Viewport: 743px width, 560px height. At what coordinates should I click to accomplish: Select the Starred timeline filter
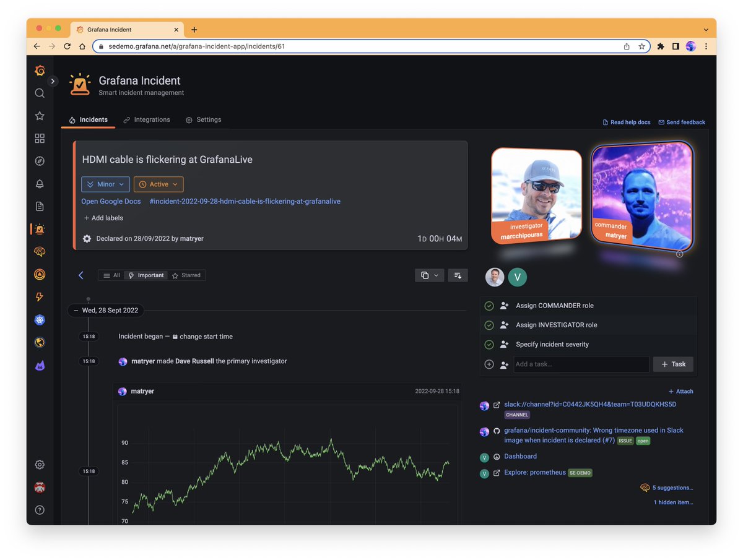[186, 275]
